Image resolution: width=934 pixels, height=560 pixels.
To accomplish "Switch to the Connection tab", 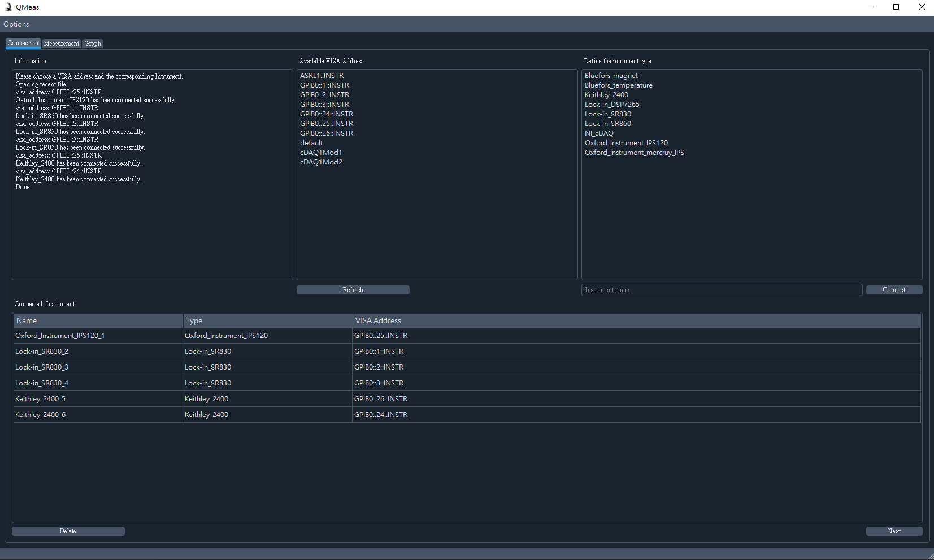I will click(x=23, y=44).
